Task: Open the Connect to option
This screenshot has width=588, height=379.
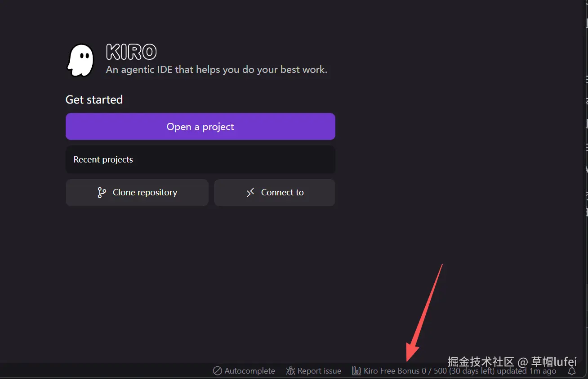Action: (x=275, y=193)
